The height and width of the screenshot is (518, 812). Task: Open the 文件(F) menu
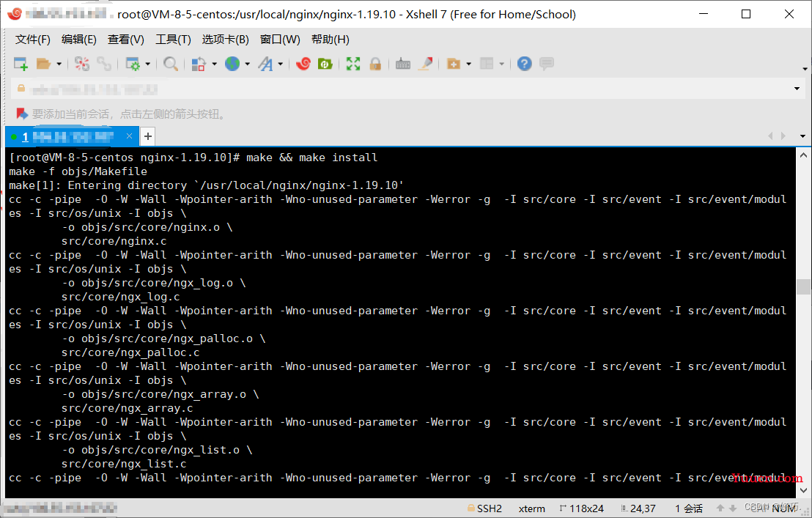[x=32, y=40]
